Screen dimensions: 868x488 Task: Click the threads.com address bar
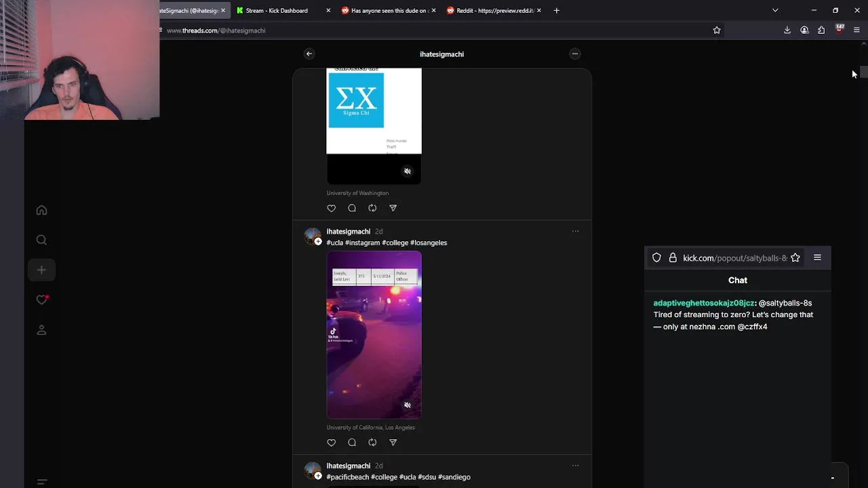point(434,30)
